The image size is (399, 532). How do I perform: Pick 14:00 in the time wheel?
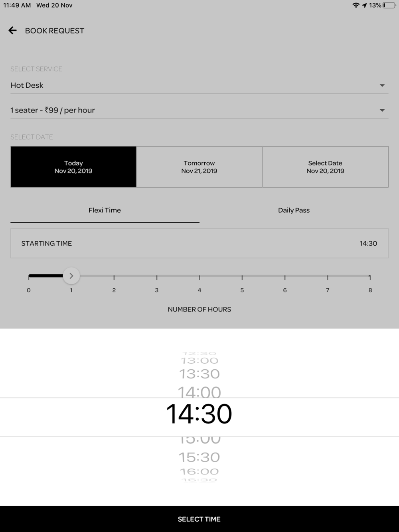click(199, 392)
